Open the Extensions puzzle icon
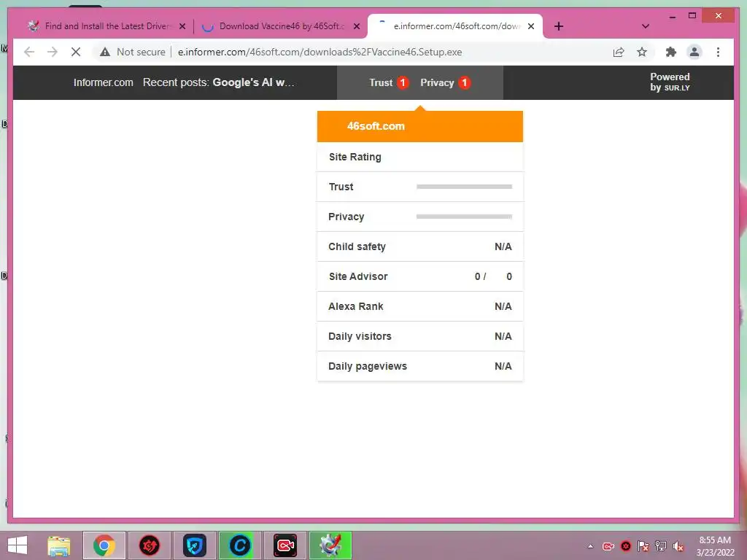Viewport: 747px width, 560px height. point(671,52)
